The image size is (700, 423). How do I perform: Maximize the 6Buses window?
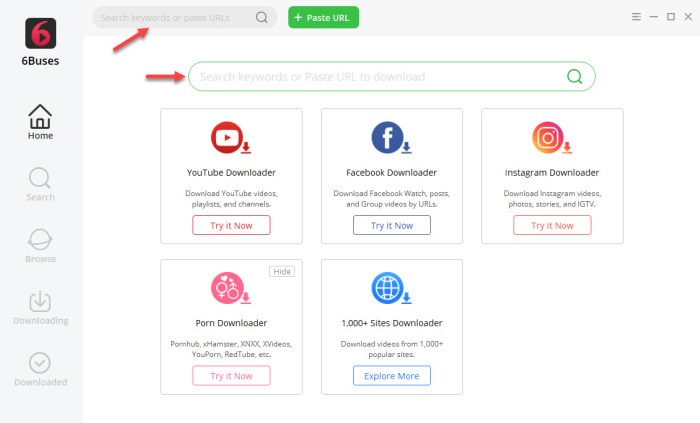coord(671,17)
